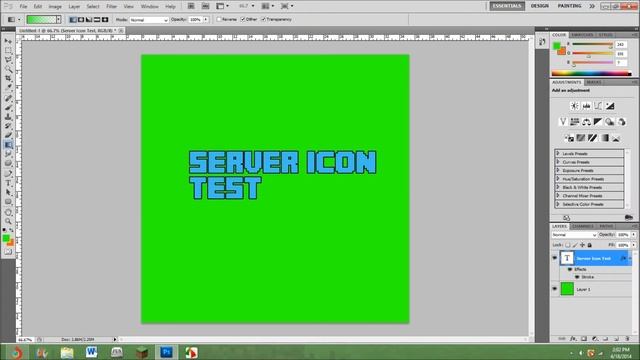This screenshot has height=360, width=640.
Task: Open the Image menu
Action: [55, 7]
